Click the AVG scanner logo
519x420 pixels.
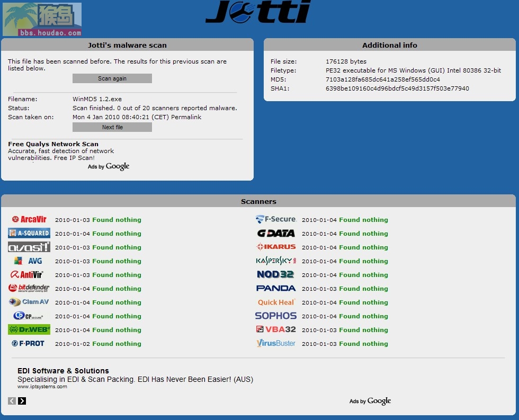tap(29, 261)
